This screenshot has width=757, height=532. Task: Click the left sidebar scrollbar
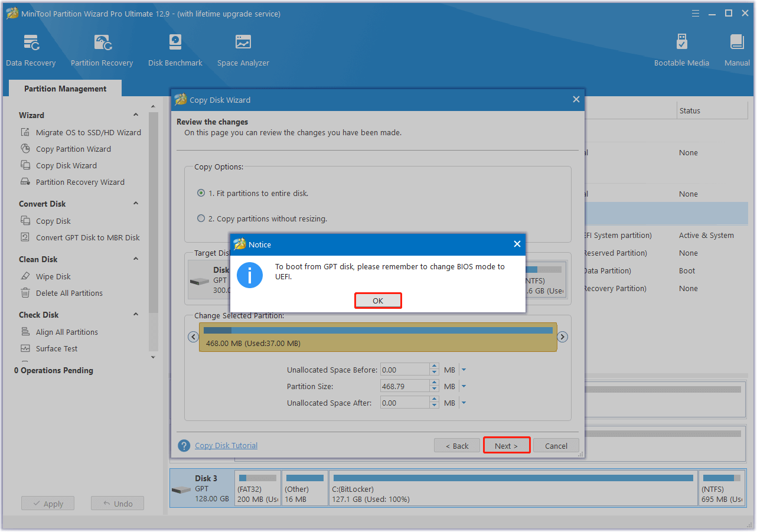coord(154,213)
